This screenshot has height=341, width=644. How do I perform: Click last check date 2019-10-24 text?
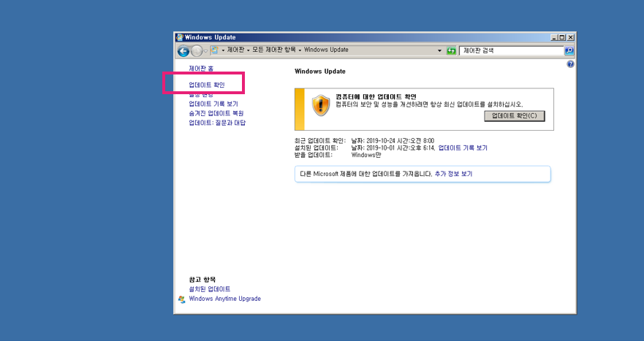click(393, 141)
